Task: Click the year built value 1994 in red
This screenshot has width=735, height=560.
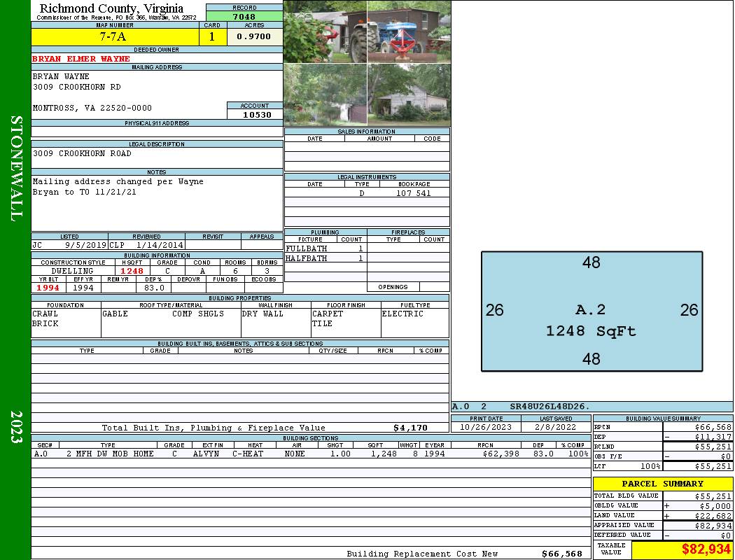Action: 48,288
